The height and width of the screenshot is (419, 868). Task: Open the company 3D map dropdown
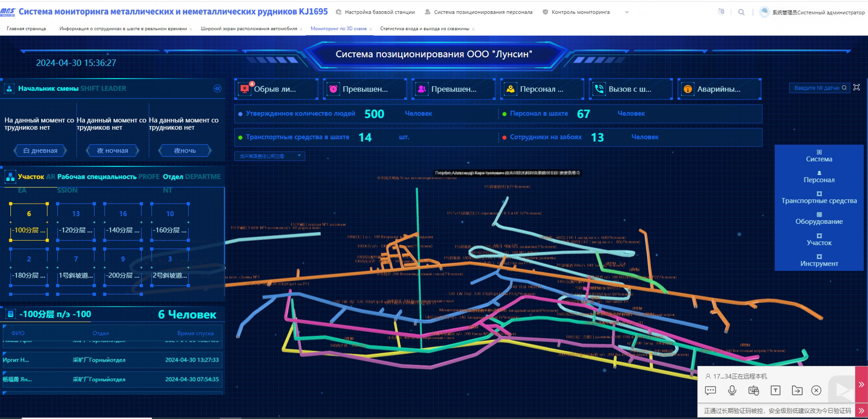click(270, 156)
